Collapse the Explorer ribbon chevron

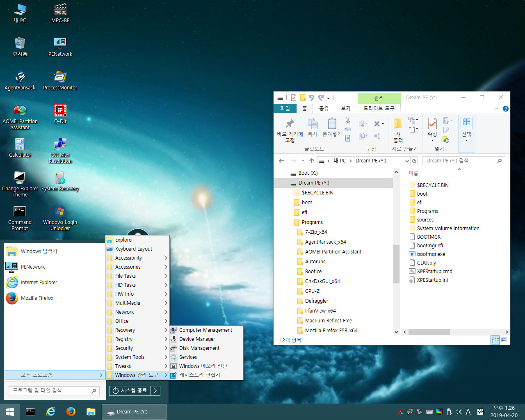click(497, 109)
